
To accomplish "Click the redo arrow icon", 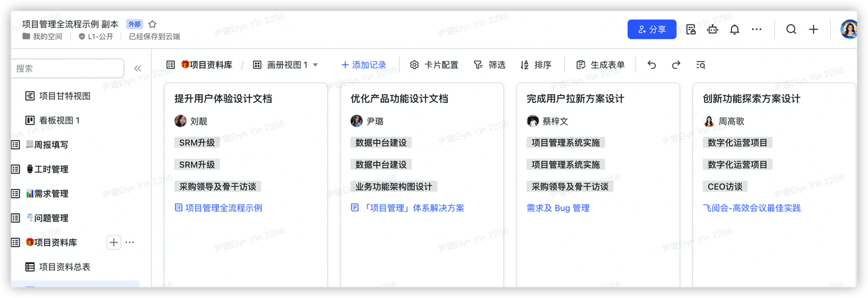I will point(675,65).
